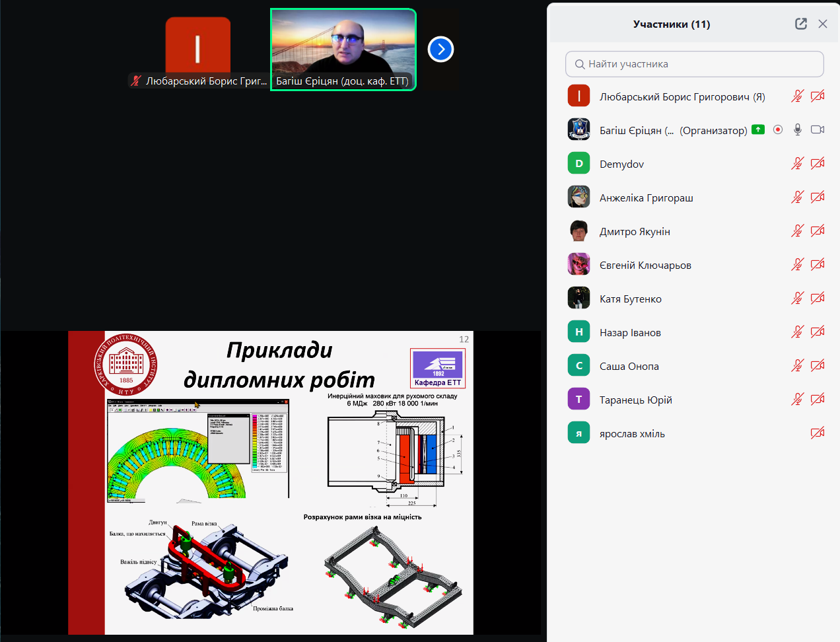The image size is (840, 642).
Task: Close the participants panel
Action: [823, 24]
